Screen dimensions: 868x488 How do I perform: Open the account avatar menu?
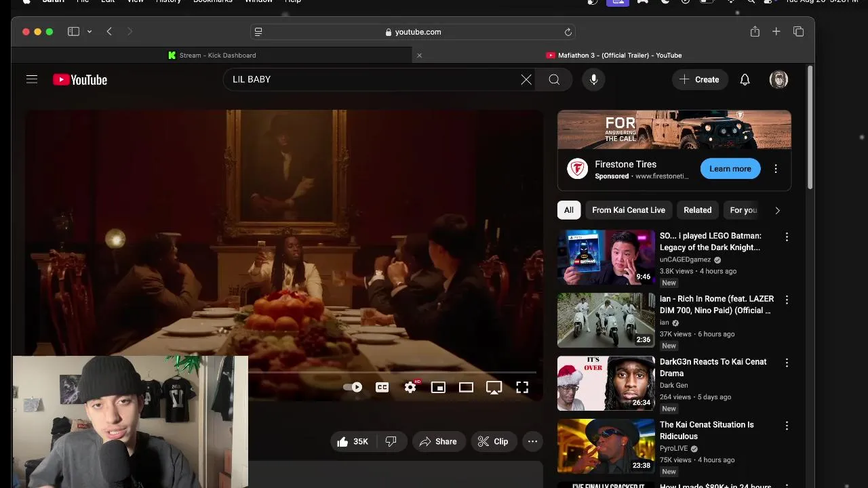tap(778, 79)
